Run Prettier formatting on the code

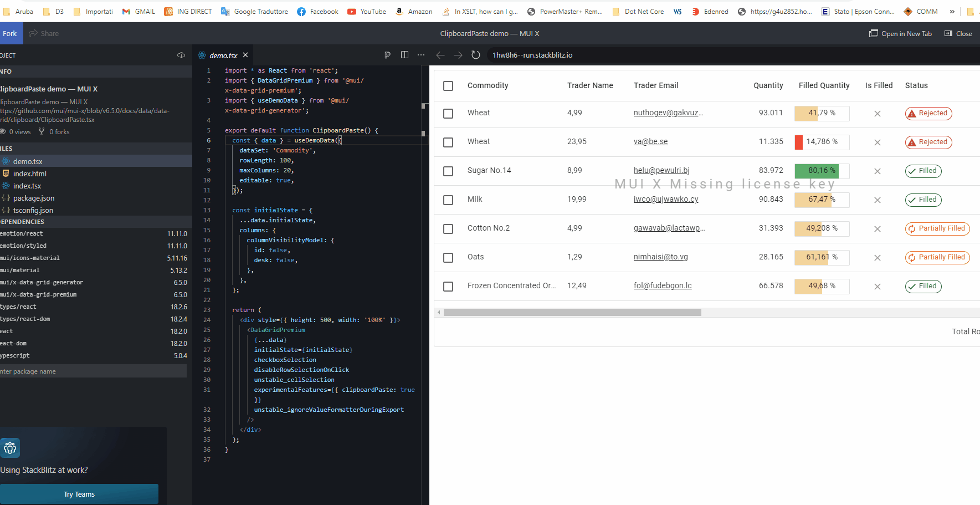click(x=387, y=55)
